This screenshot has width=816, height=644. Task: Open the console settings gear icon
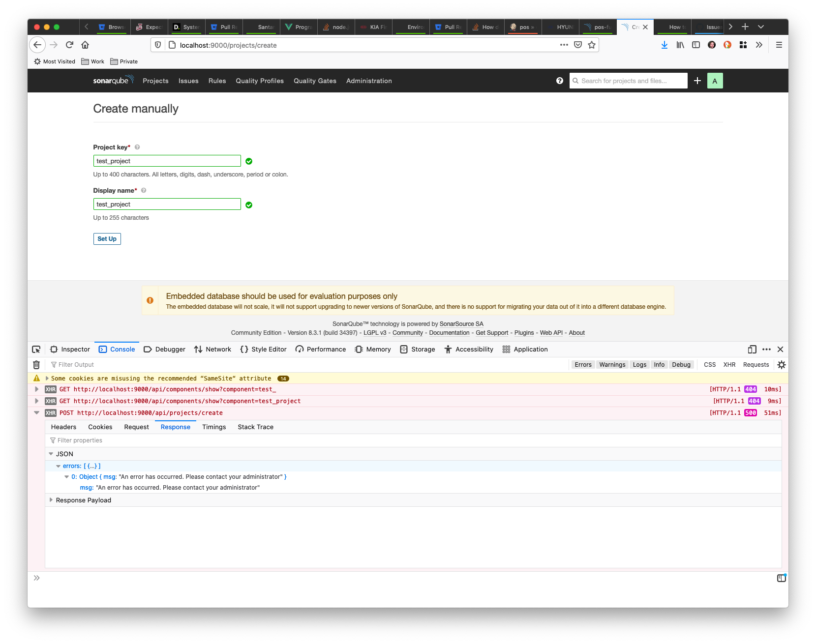pos(782,365)
